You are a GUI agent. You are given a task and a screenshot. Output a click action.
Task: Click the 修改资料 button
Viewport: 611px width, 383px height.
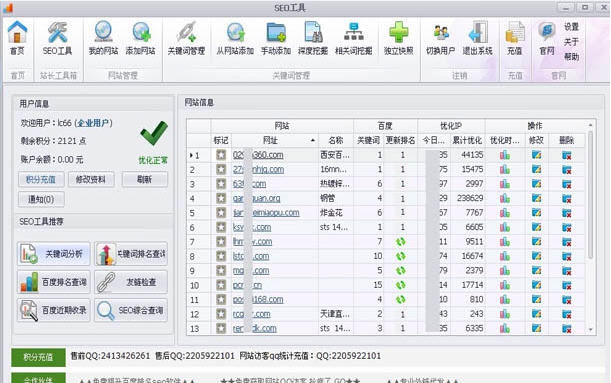click(91, 180)
